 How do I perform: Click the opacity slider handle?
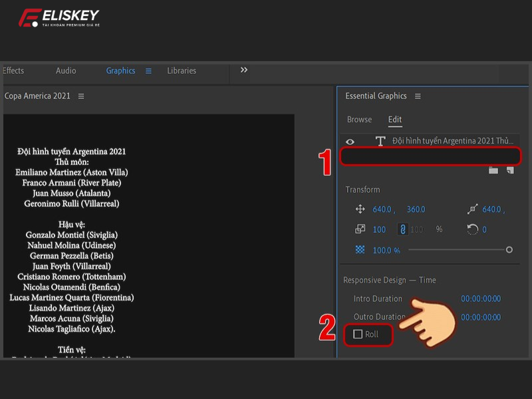tap(509, 250)
